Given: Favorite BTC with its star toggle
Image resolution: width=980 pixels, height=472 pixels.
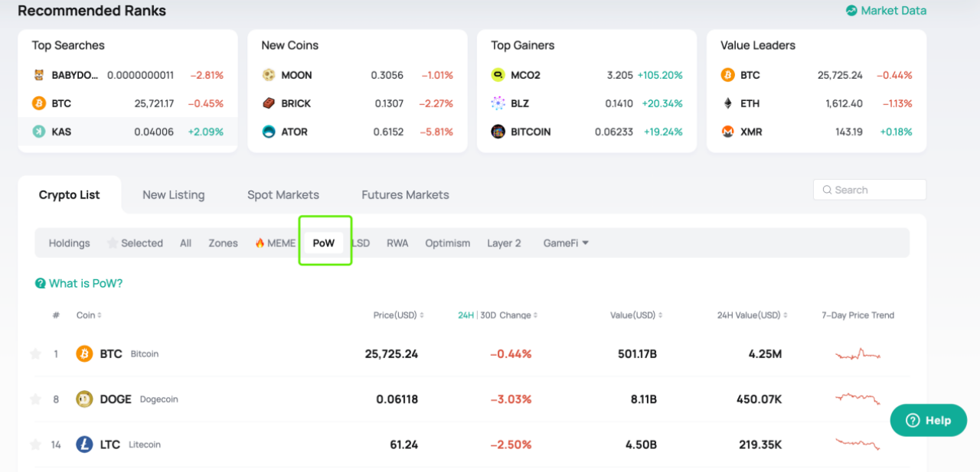Looking at the screenshot, I should click(x=35, y=354).
